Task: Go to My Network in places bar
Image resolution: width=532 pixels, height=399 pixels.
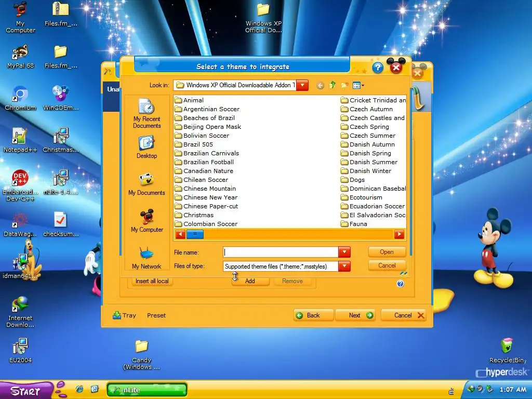Action: (147, 259)
